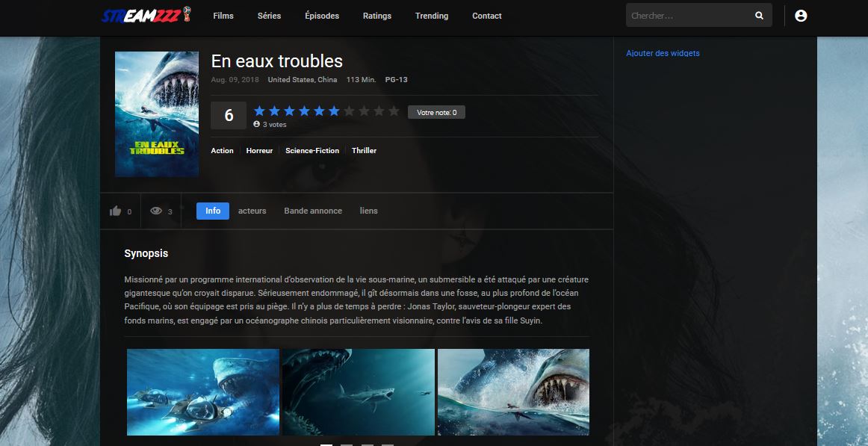Open the shark jaws underwater image

(x=358, y=391)
